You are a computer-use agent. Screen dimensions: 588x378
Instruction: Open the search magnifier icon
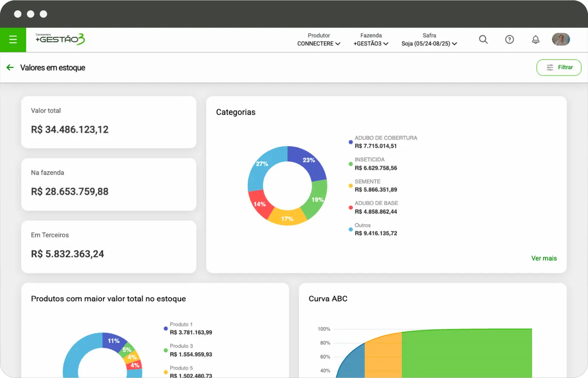[483, 39]
